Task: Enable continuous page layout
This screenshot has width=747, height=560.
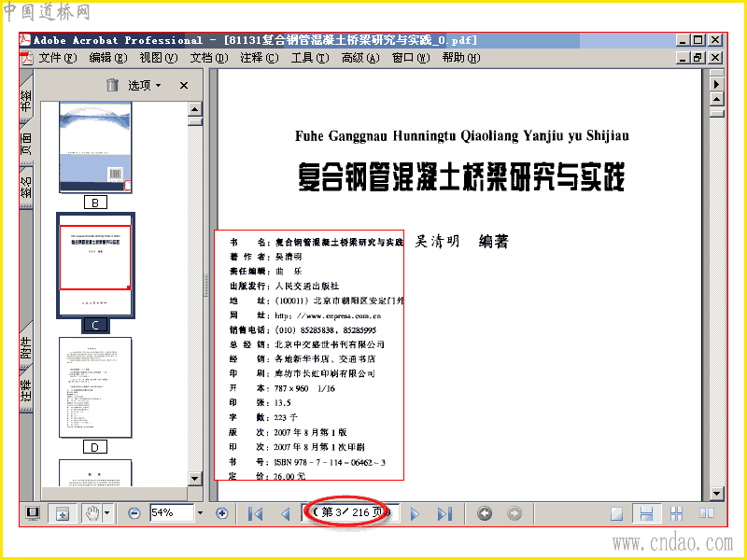Action: click(x=646, y=513)
